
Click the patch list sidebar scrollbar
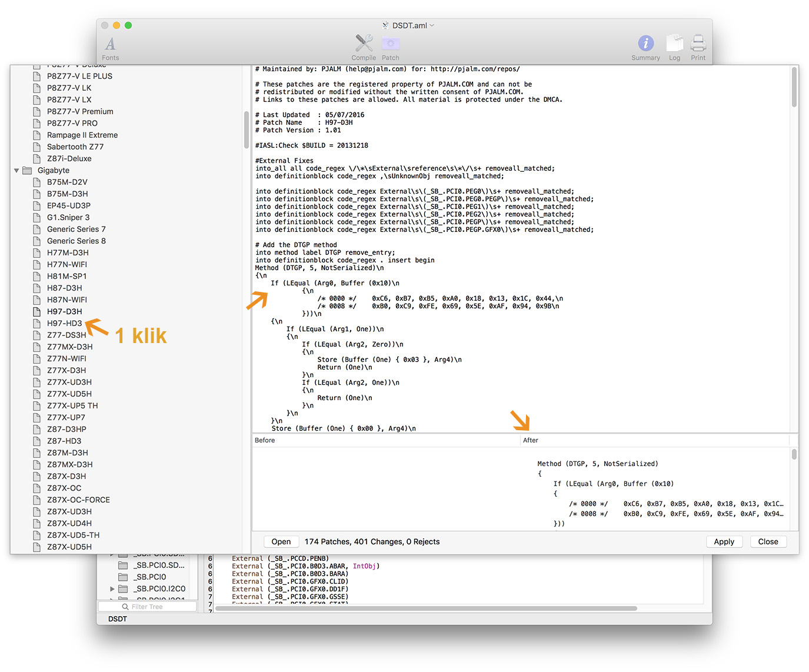246,130
